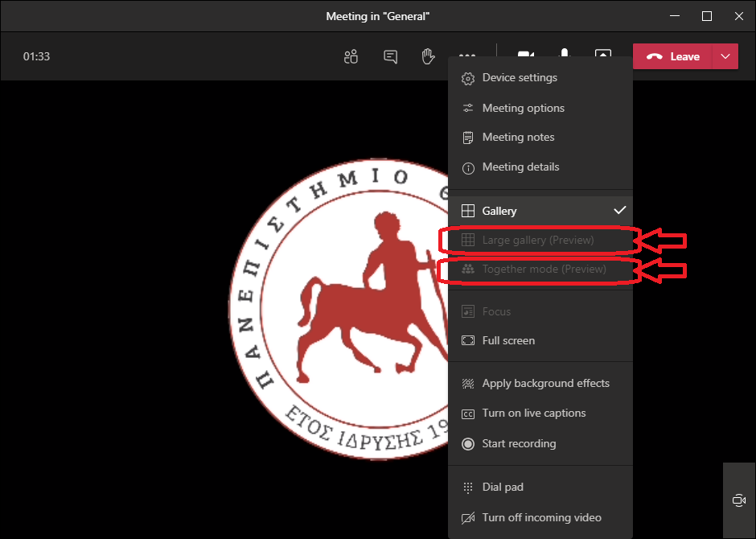Turn off incoming video
This screenshot has width=756, height=539.
pyautogui.click(x=540, y=518)
